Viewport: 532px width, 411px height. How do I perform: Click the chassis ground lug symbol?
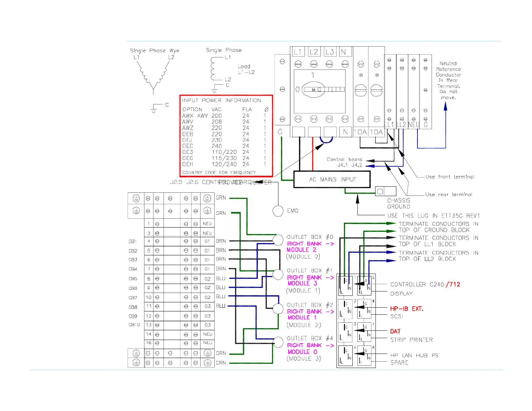point(386,191)
